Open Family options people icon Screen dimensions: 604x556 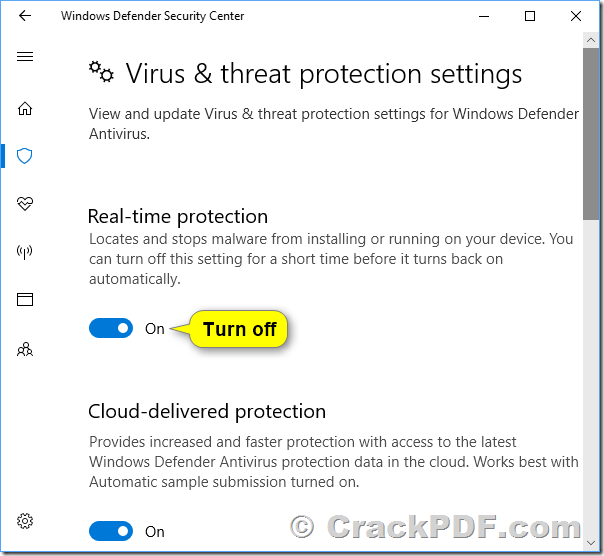point(25,349)
